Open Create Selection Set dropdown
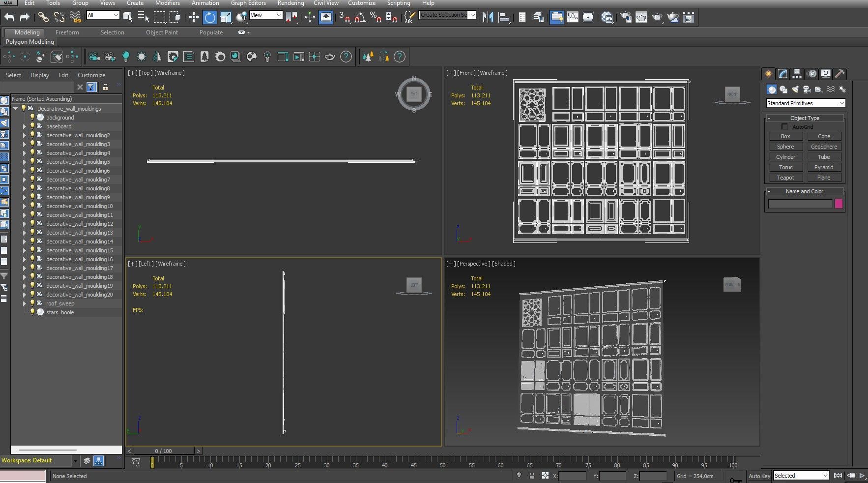The height and width of the screenshot is (483, 868). pos(448,15)
